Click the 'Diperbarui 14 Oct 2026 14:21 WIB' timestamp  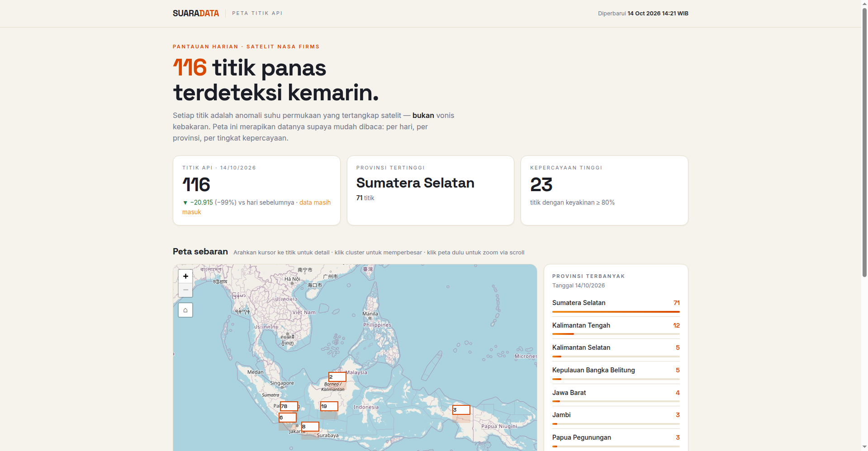[x=643, y=14]
